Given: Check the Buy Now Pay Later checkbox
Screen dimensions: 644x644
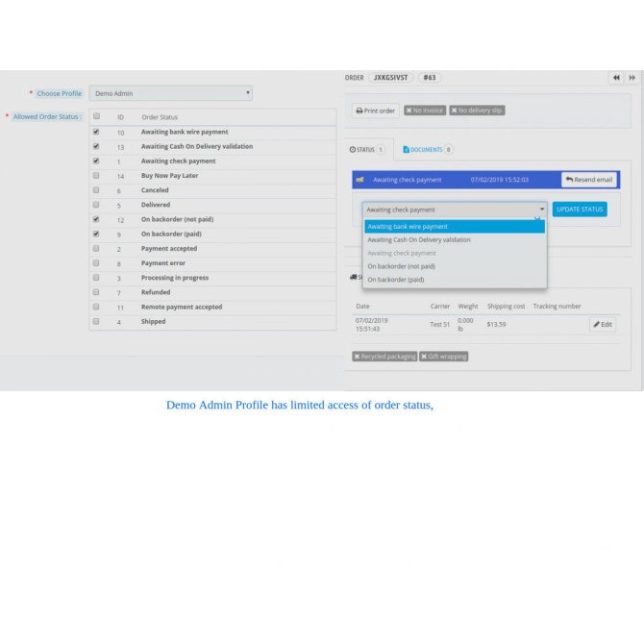Looking at the screenshot, I should click(x=96, y=175).
